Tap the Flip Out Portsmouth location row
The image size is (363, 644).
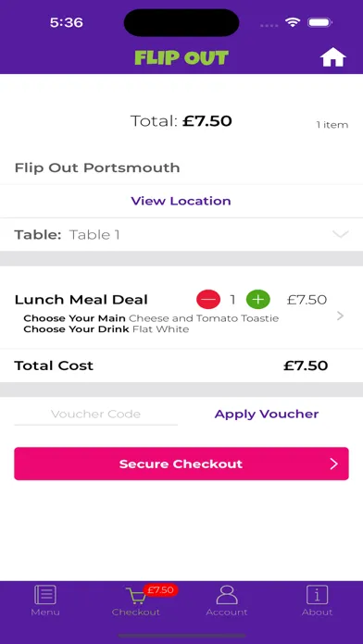181,167
